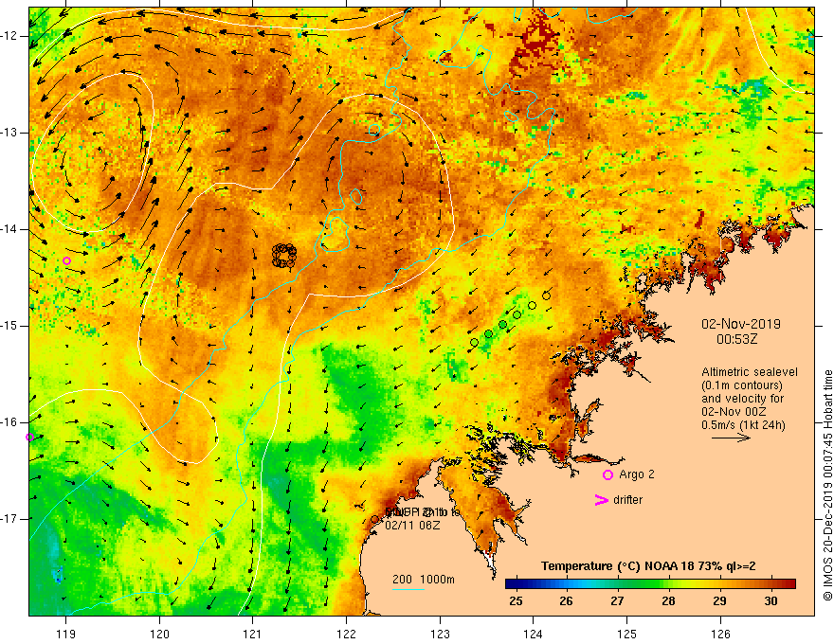Click latitude axis label -12
Viewport: 834px width, 644px height.
(10, 36)
